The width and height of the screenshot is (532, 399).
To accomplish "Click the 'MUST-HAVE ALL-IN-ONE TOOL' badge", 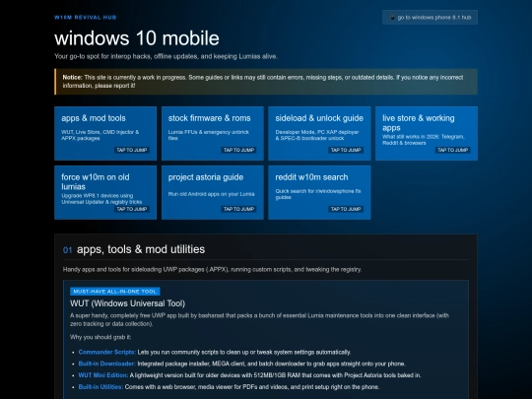I will coord(114,292).
